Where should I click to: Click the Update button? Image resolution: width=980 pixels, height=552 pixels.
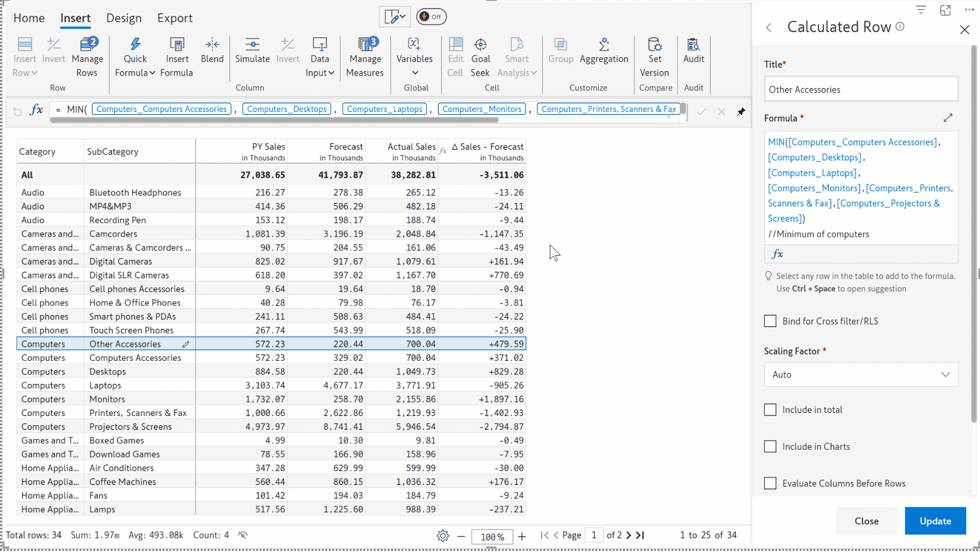pyautogui.click(x=935, y=521)
